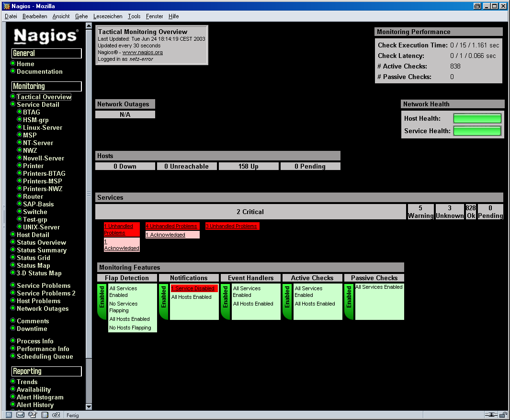Image resolution: width=510 pixels, height=420 pixels.
Task: Open the Gehe menu
Action: pyautogui.click(x=81, y=16)
